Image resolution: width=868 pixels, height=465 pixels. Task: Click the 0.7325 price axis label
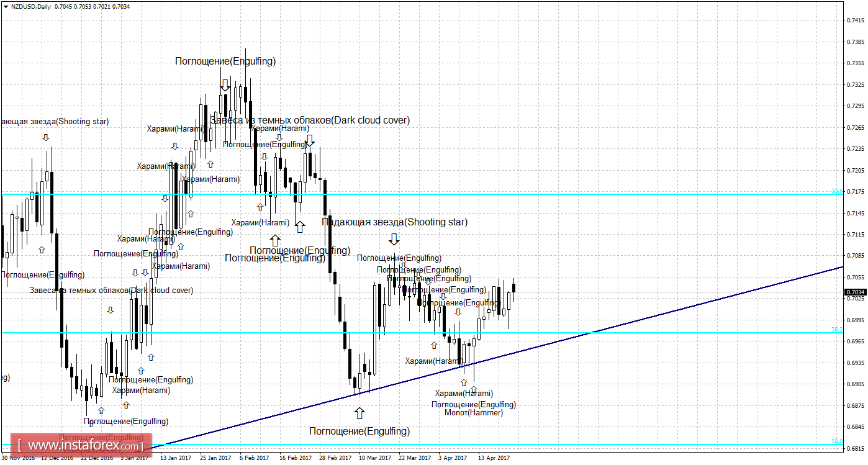(x=856, y=84)
